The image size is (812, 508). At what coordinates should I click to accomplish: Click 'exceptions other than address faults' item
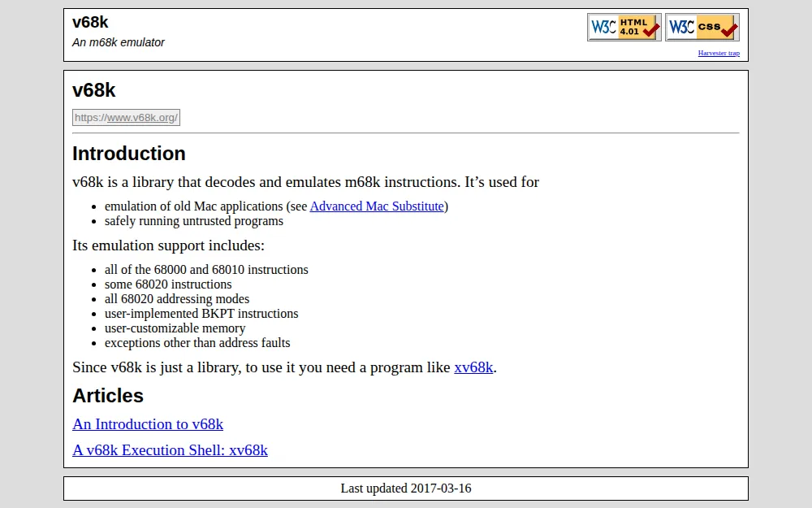(x=197, y=343)
